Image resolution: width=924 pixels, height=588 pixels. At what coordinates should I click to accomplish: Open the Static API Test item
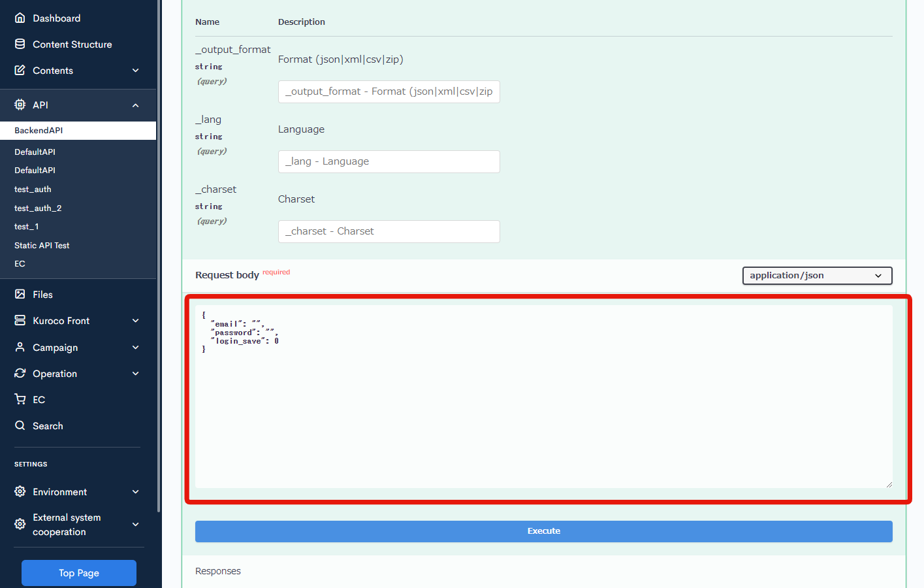click(x=42, y=246)
